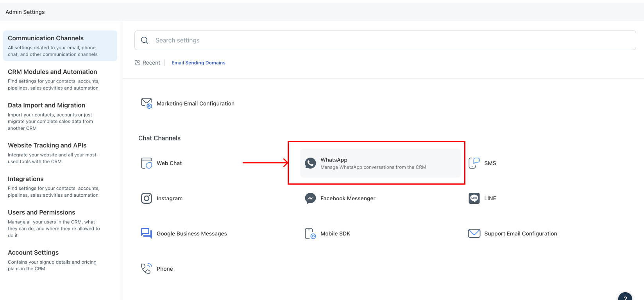Click the Phone handset icon
The width and height of the screenshot is (644, 300).
147,269
